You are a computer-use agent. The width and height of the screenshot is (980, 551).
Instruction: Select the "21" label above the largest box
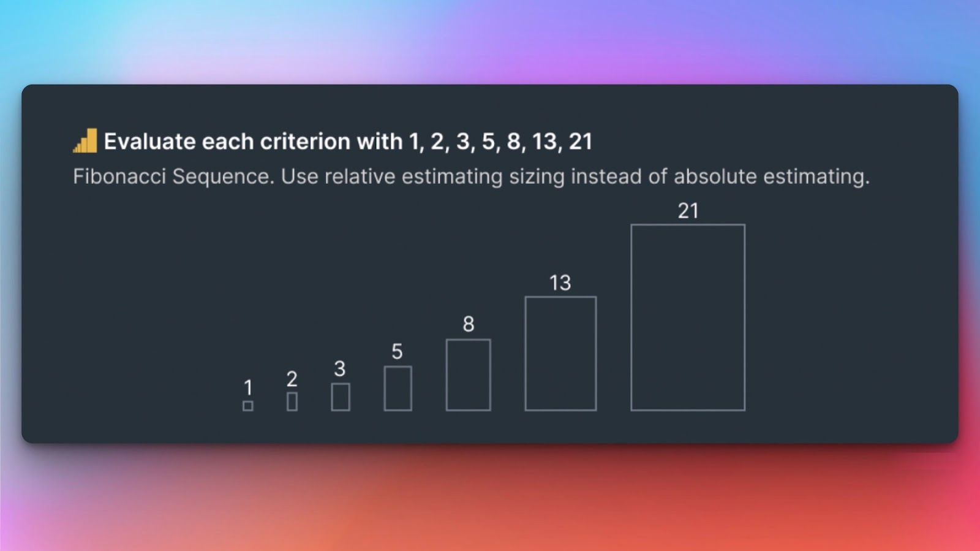tap(688, 211)
